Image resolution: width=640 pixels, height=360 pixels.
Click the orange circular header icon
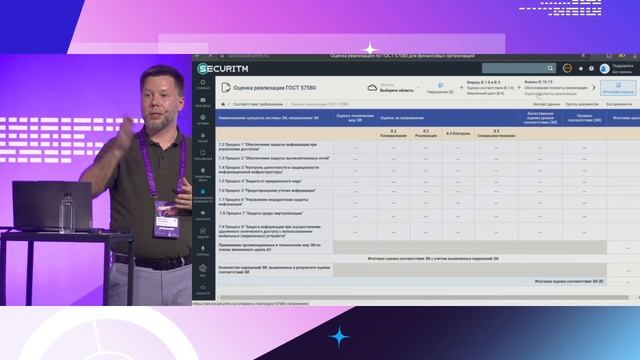[567, 68]
